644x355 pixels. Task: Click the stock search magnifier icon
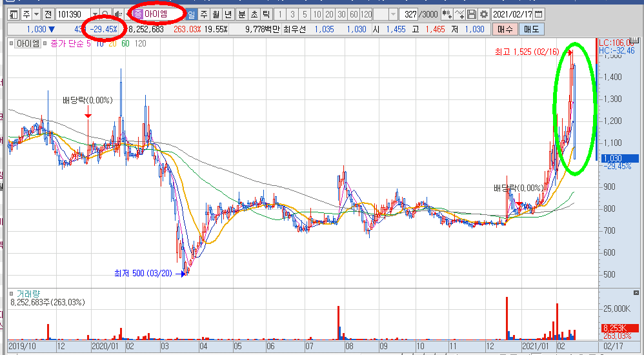105,14
